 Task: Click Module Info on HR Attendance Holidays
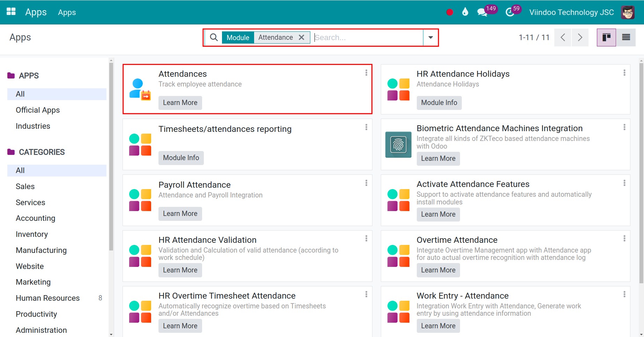[x=439, y=103]
